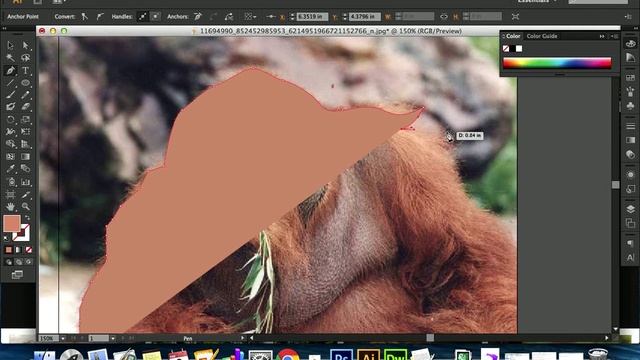Apply solid Color mode below fill box

point(9,250)
